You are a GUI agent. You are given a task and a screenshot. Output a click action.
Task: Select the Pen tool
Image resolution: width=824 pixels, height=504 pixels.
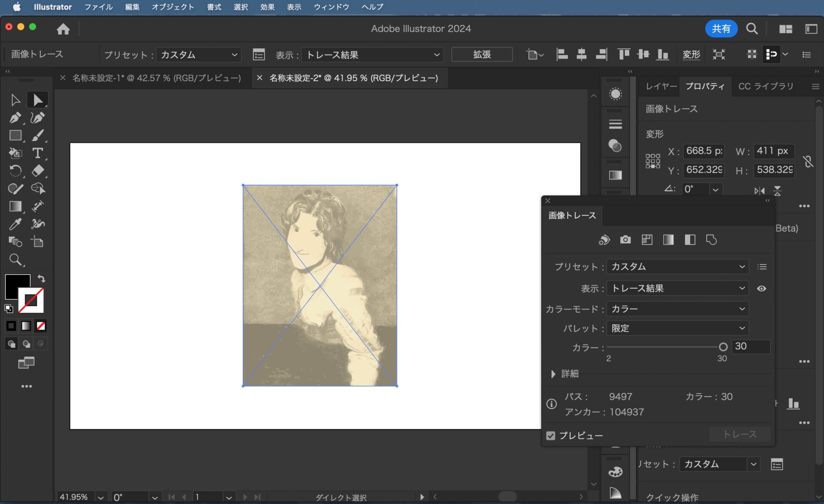(x=15, y=118)
